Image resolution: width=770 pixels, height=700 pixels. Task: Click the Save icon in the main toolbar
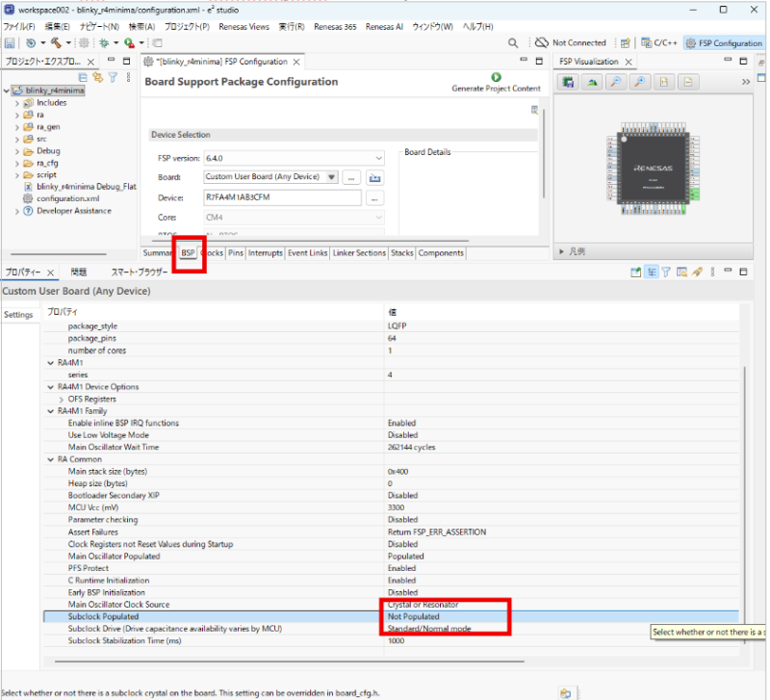(10, 43)
